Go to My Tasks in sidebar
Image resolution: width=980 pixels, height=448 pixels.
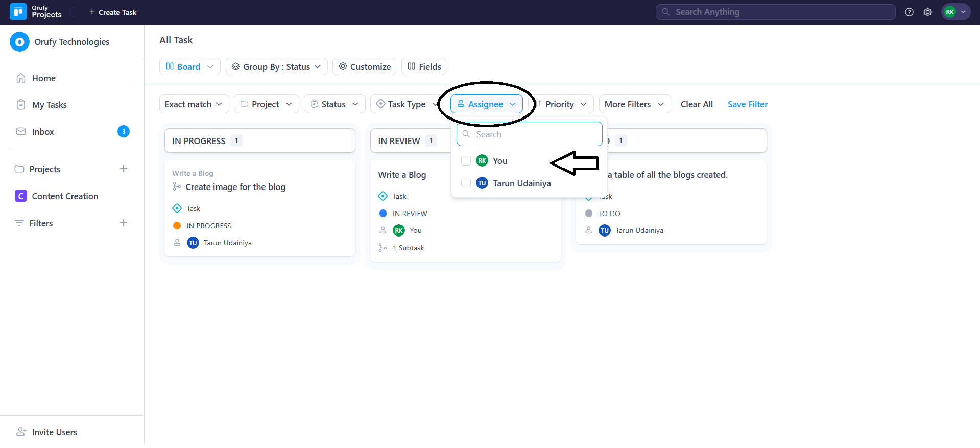pos(49,105)
